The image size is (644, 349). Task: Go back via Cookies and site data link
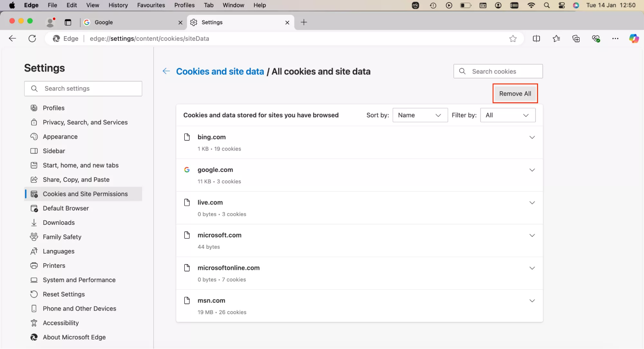(220, 72)
